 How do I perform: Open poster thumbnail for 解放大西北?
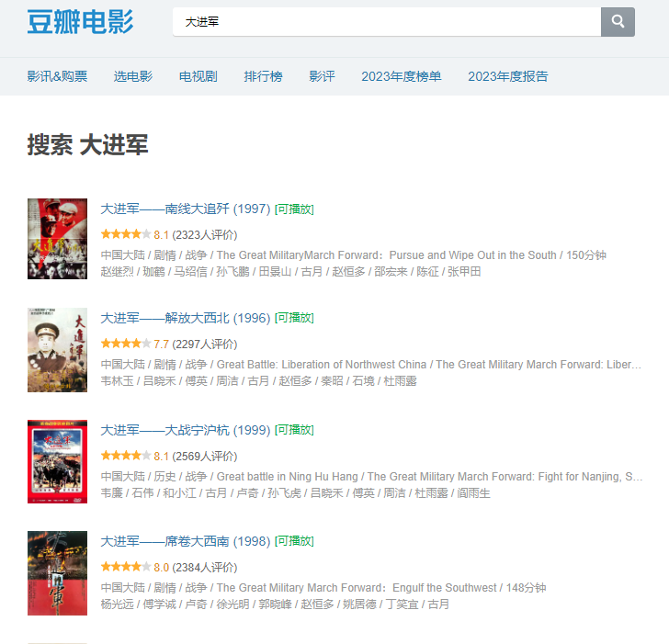[57, 350]
